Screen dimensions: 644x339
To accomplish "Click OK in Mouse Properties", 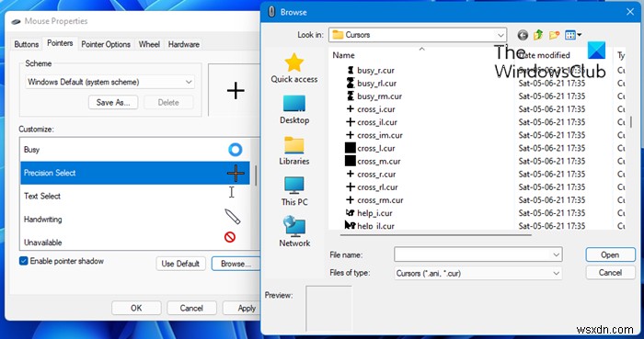I will click(136, 308).
